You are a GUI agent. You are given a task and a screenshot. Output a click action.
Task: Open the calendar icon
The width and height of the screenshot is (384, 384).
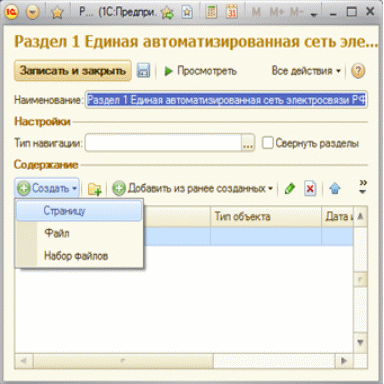(231, 12)
